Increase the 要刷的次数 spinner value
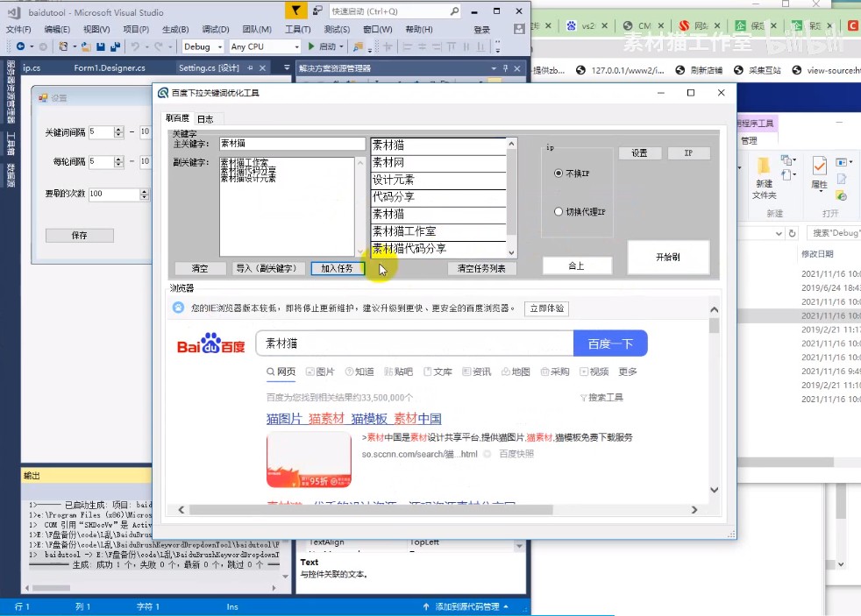 pos(144,191)
